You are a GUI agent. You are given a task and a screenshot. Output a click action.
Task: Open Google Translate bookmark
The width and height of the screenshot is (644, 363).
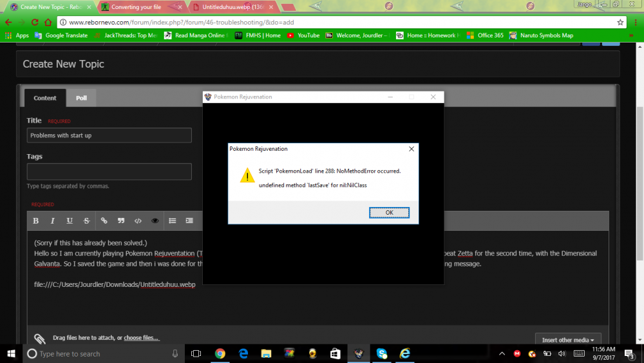[61, 35]
